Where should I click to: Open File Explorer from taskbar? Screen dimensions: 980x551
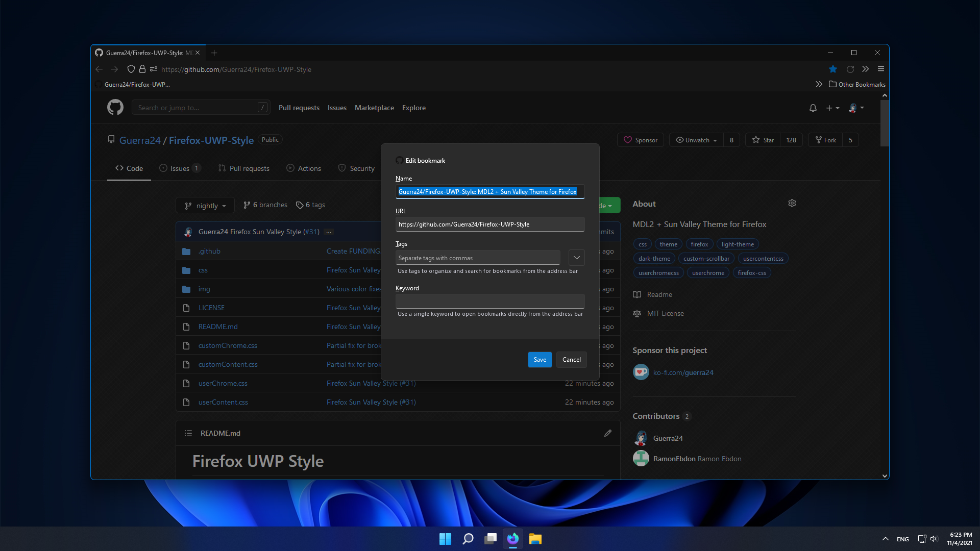click(535, 539)
